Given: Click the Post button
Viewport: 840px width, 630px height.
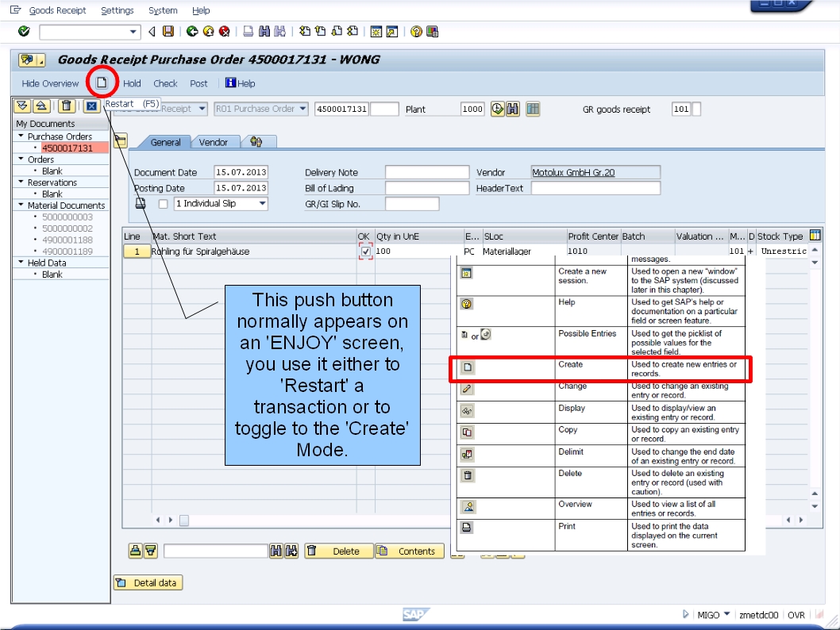Looking at the screenshot, I should (x=198, y=83).
